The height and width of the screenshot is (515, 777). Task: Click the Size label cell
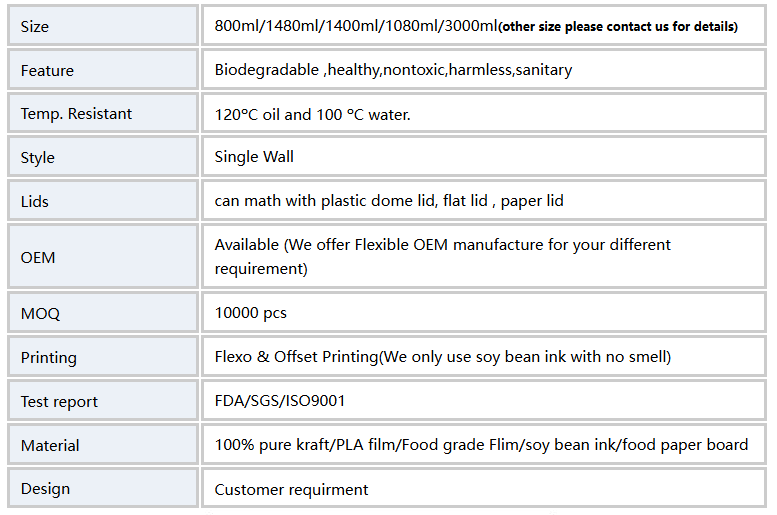point(103,26)
